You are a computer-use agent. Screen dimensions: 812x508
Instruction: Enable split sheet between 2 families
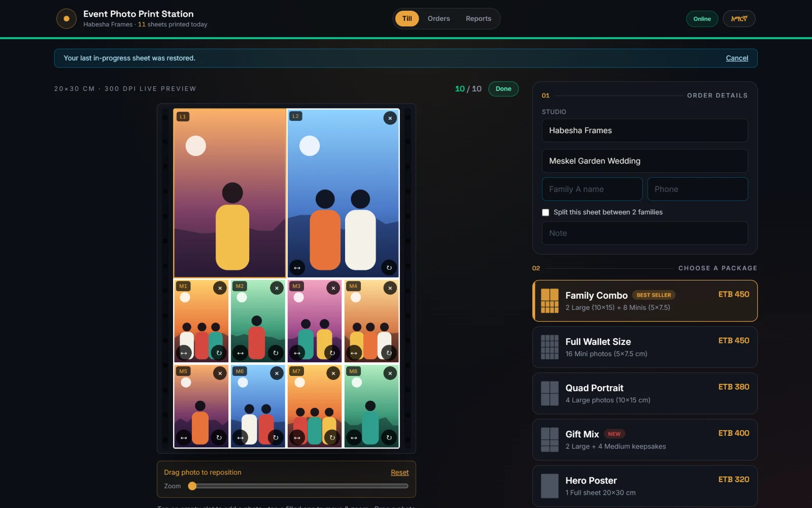pyautogui.click(x=546, y=212)
